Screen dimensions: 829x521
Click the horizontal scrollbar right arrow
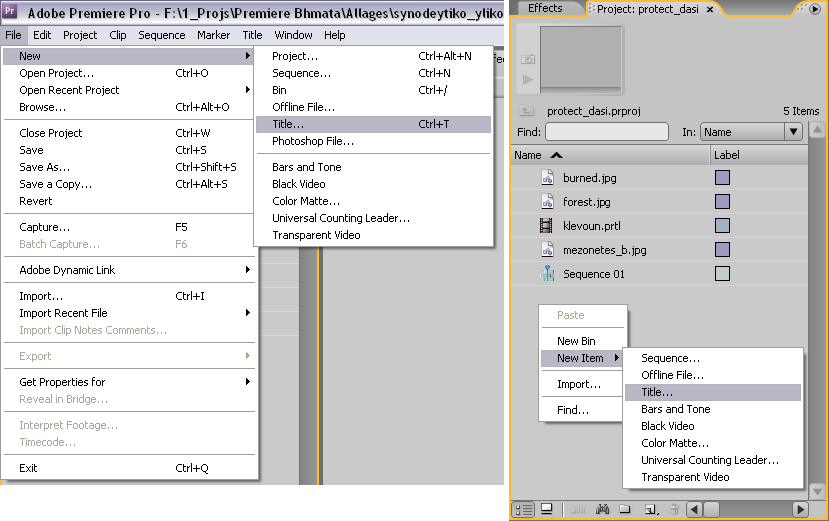(800, 509)
